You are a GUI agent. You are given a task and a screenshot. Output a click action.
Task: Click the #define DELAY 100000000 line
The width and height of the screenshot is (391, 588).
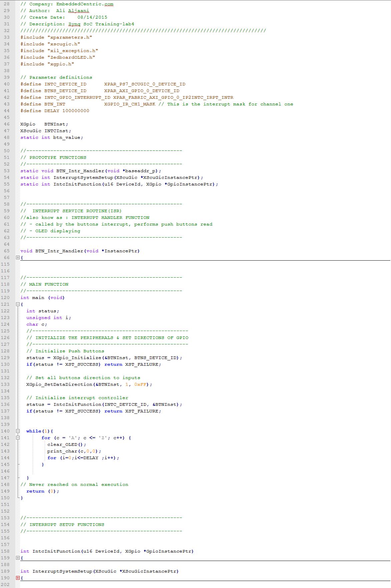tap(55, 111)
